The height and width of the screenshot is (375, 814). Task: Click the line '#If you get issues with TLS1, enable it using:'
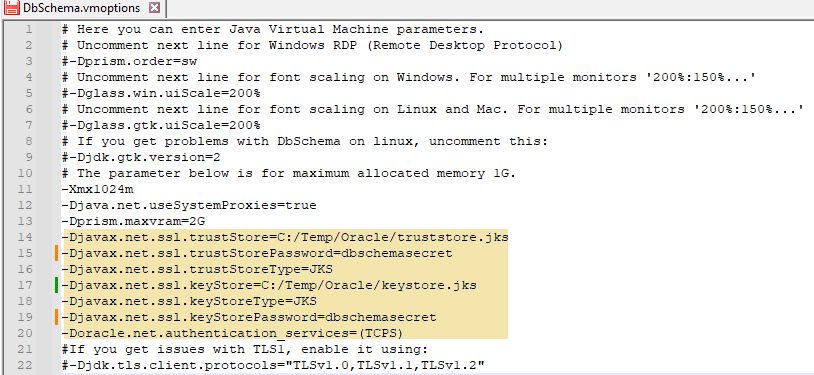(244, 350)
